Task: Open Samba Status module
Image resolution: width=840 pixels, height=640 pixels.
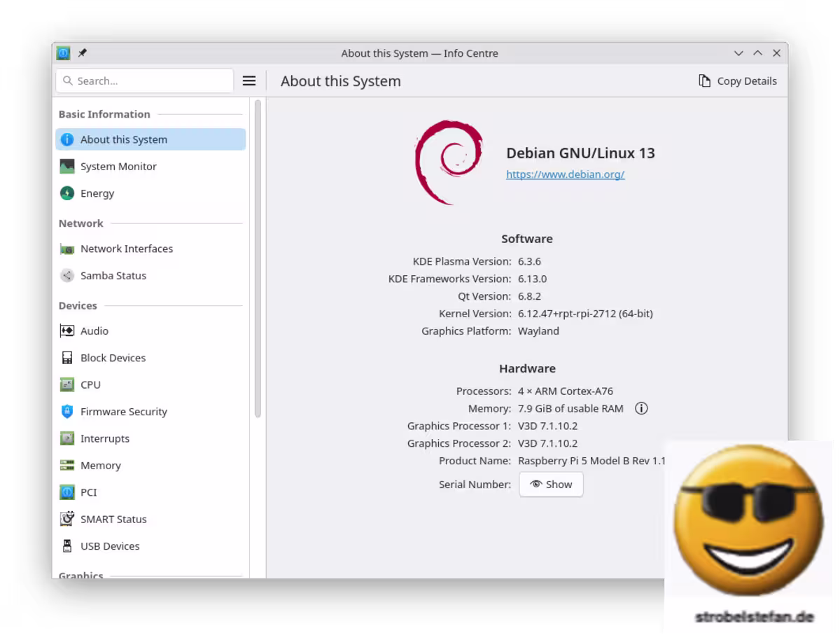Action: pyautogui.click(x=113, y=276)
